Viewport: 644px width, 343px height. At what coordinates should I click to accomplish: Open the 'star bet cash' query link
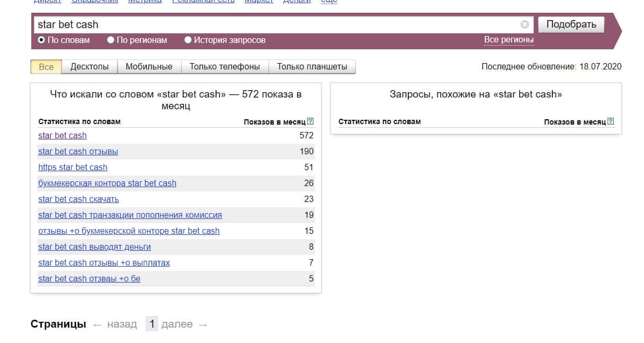62,135
